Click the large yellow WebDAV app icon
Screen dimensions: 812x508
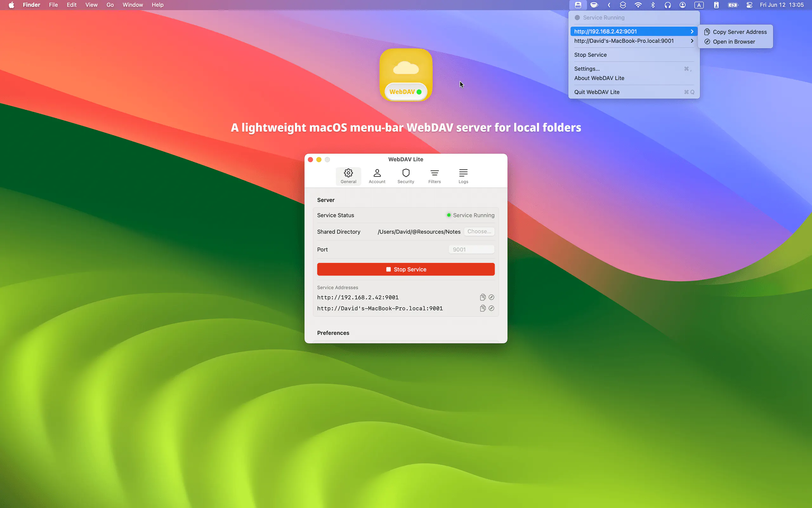(406, 75)
